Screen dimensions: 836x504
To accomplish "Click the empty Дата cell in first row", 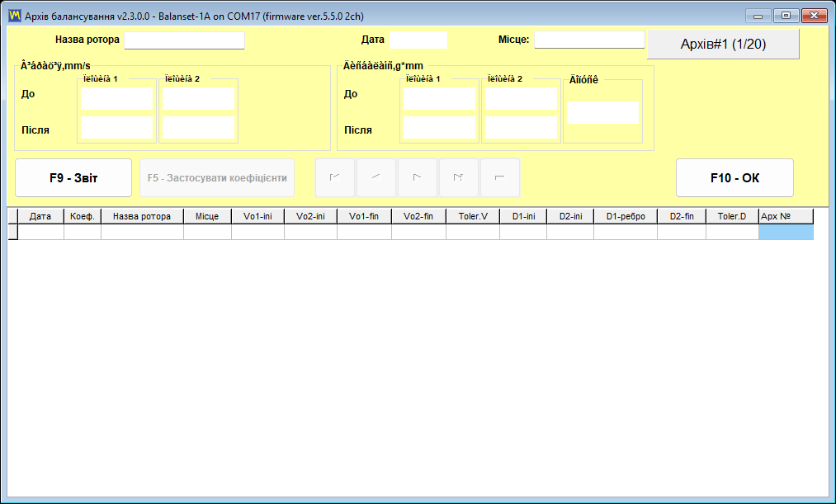I will point(40,232).
